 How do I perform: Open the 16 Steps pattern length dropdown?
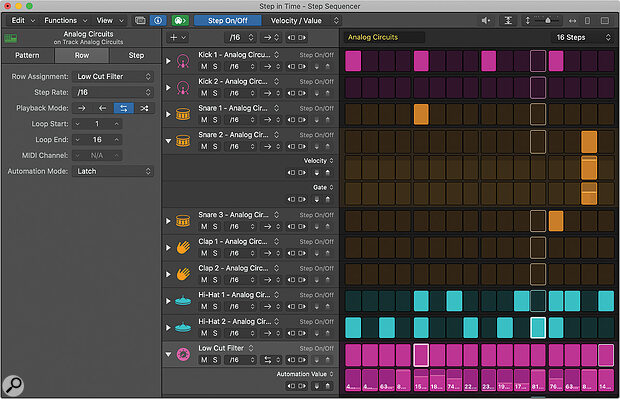pyautogui.click(x=582, y=37)
